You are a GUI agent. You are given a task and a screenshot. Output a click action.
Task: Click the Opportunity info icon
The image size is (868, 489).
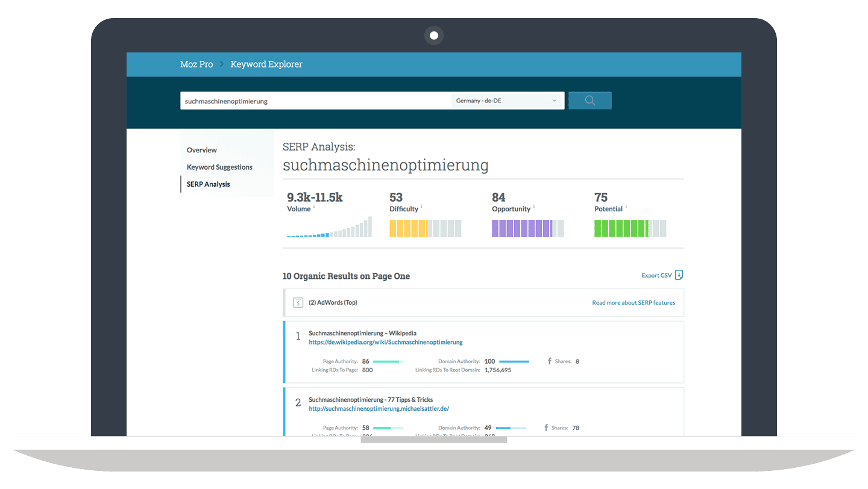(x=534, y=207)
